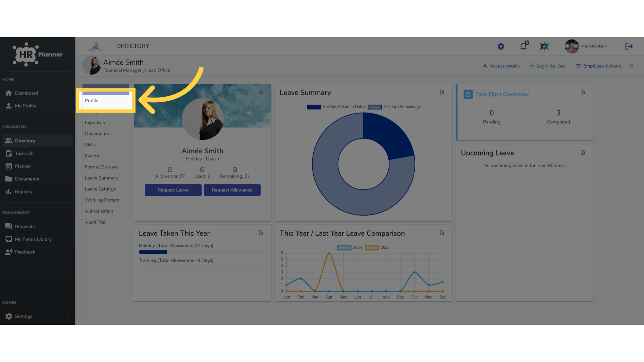644x362 pixels.
Task: Open Planner in sidebar
Action: click(x=37, y=166)
